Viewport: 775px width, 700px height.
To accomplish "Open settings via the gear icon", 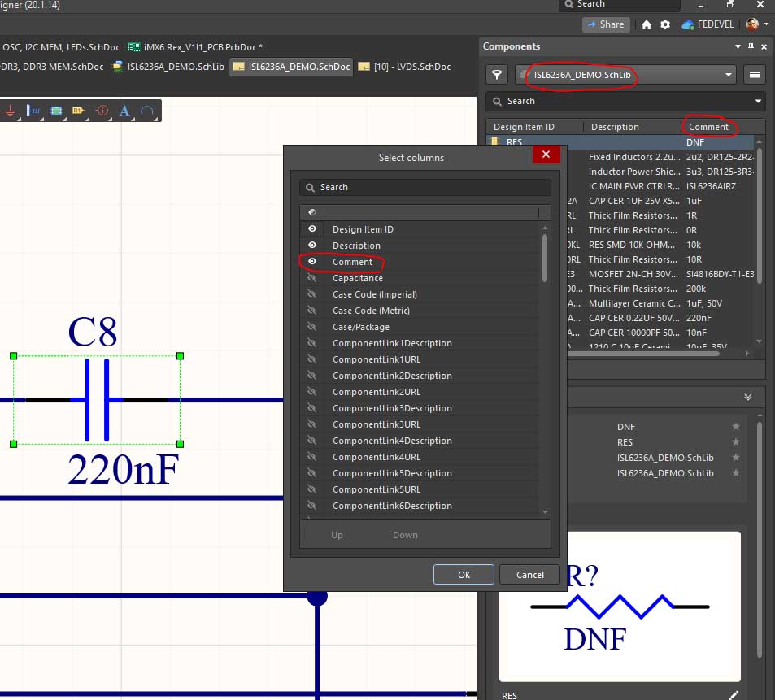I will pos(665,25).
